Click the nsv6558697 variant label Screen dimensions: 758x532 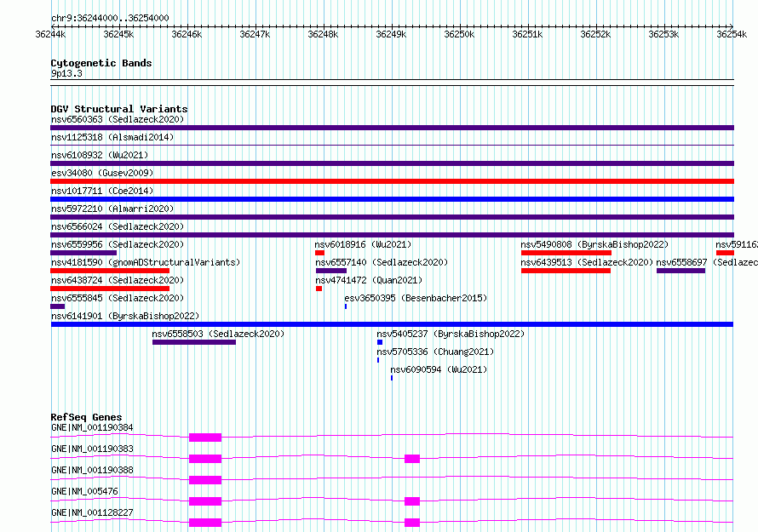click(x=707, y=262)
